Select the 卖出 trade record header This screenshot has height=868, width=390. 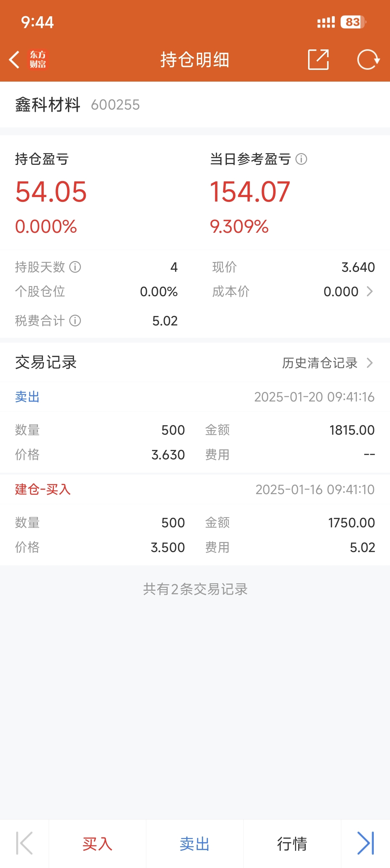tap(195, 397)
